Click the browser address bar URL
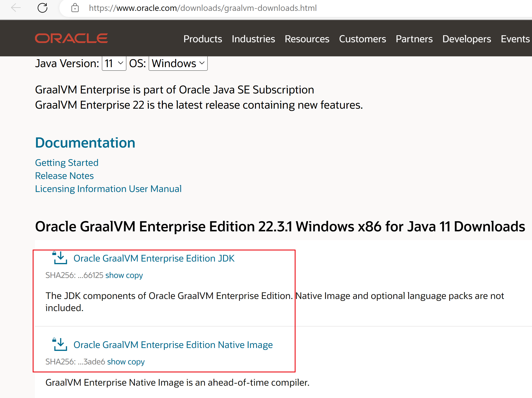The image size is (532, 398). tap(203, 8)
